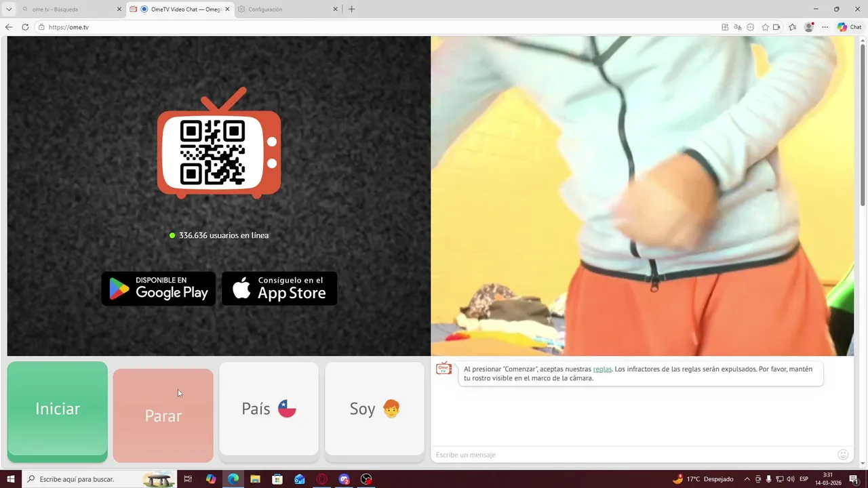
Task: Open the circled-dots options icon in address bar
Action: coord(751,27)
